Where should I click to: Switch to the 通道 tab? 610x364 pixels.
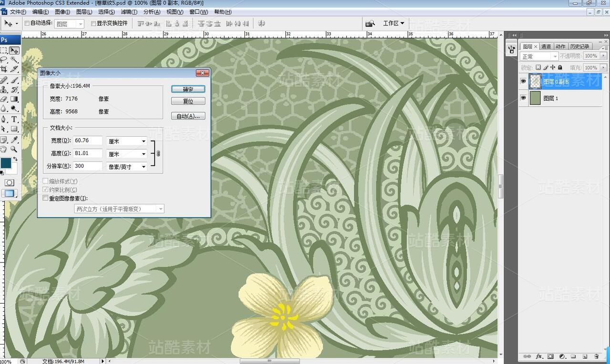[x=546, y=46]
